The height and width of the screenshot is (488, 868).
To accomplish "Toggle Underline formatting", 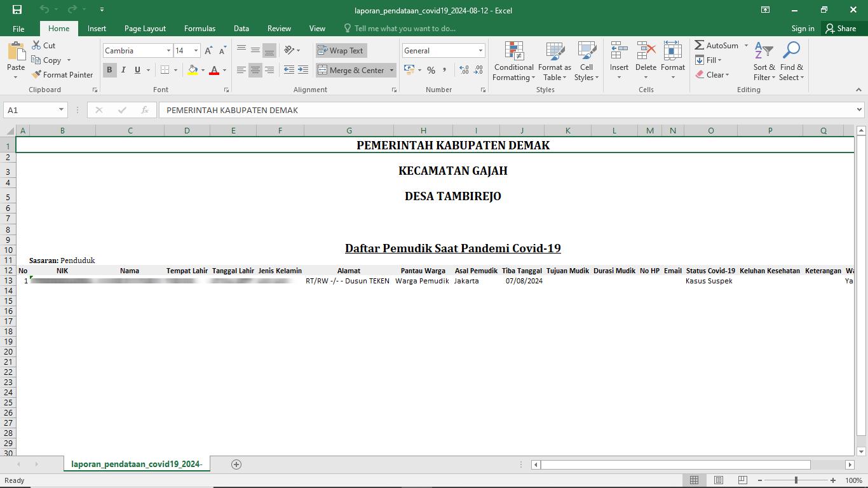I will tap(137, 70).
